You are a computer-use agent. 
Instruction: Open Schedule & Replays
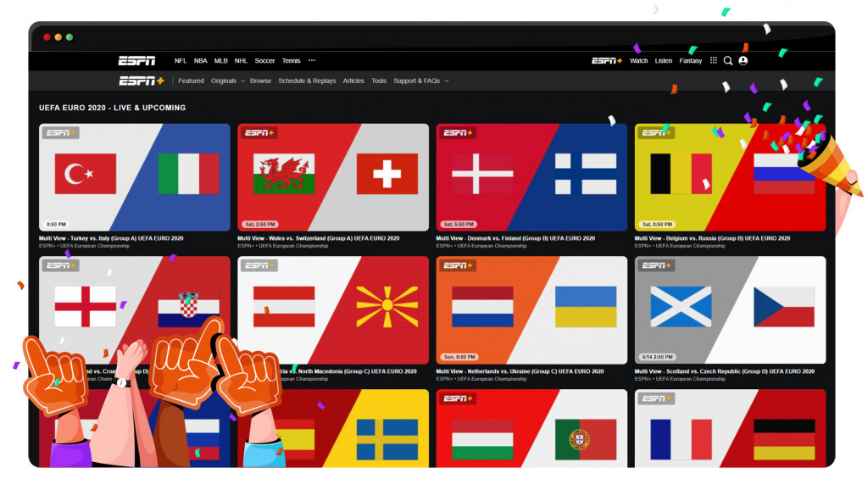coord(307,81)
